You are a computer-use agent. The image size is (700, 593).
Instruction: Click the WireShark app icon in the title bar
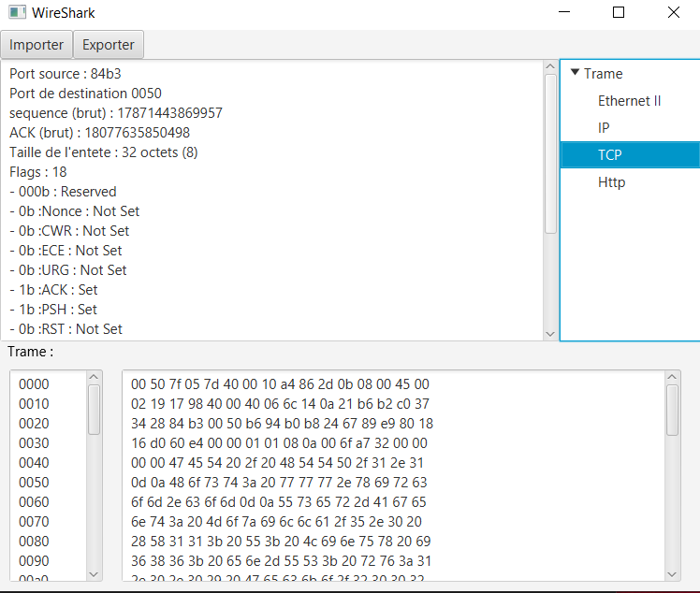click(18, 12)
